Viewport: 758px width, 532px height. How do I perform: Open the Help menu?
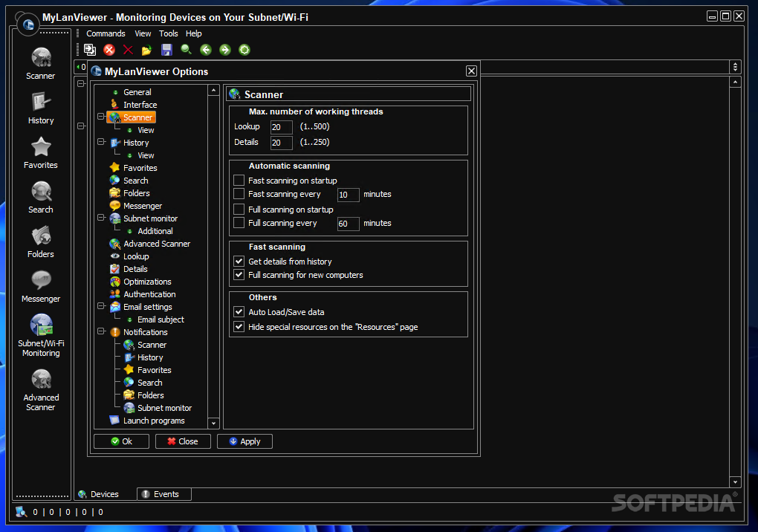click(193, 33)
